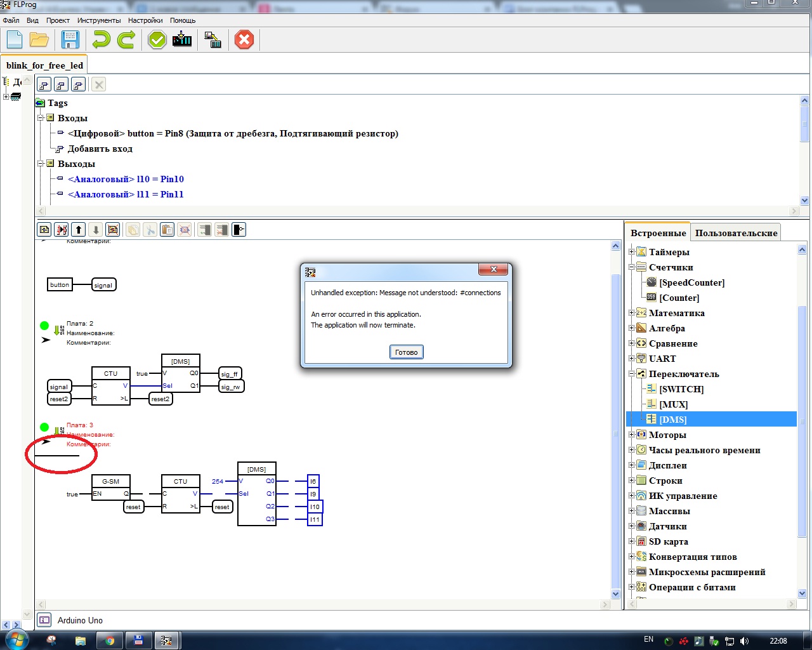Delete board icon with red cross
This screenshot has height=650, width=812.
113,229
